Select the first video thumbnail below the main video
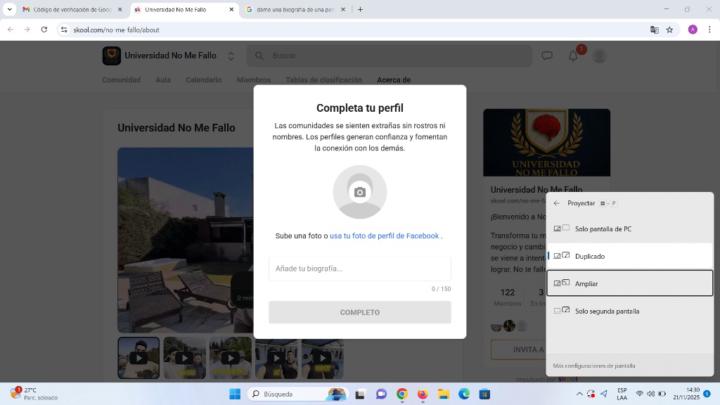Image resolution: width=720 pixels, height=405 pixels. [x=139, y=358]
